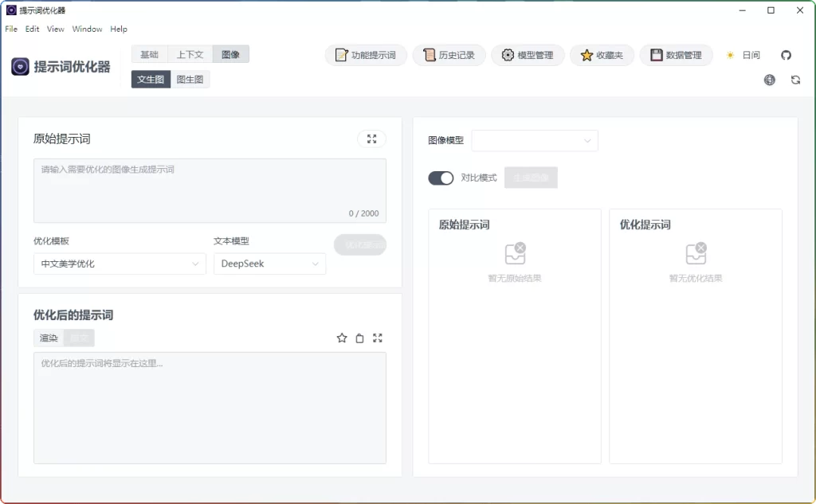Switch theme by clicking 日间 sun toggle
816x504 pixels.
[742, 55]
